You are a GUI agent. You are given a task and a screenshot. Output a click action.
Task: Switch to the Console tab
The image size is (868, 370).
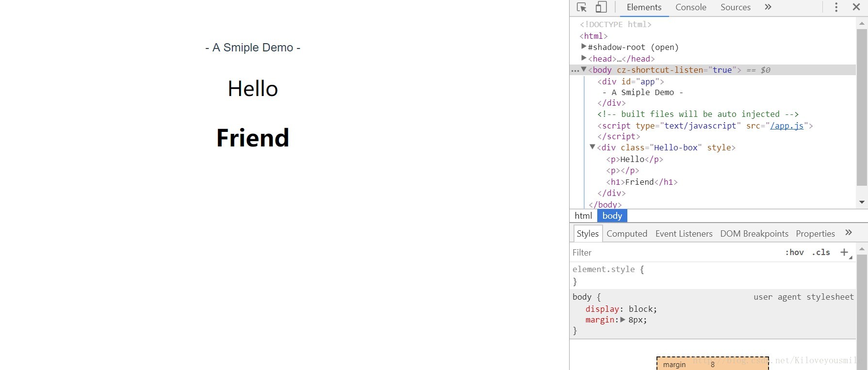(691, 7)
